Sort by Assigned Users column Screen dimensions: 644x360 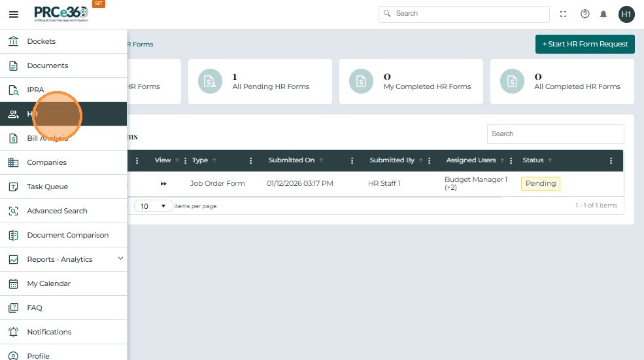[471, 160]
